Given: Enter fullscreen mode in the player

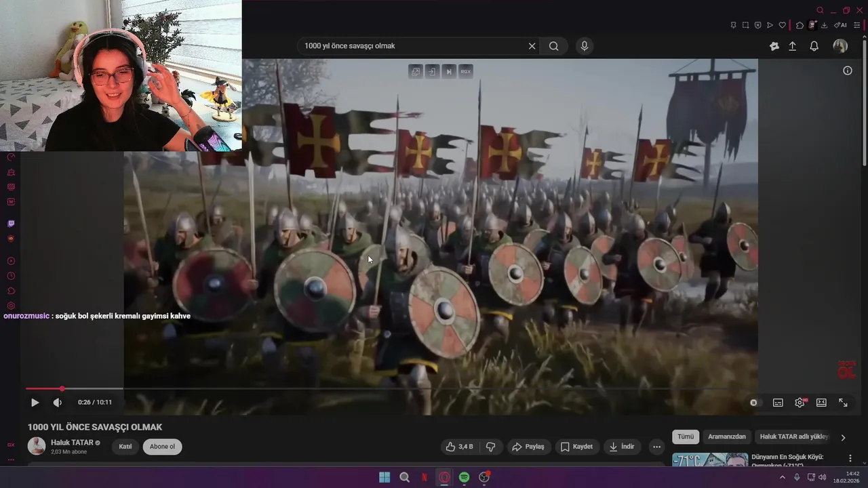Looking at the screenshot, I should coord(843,403).
